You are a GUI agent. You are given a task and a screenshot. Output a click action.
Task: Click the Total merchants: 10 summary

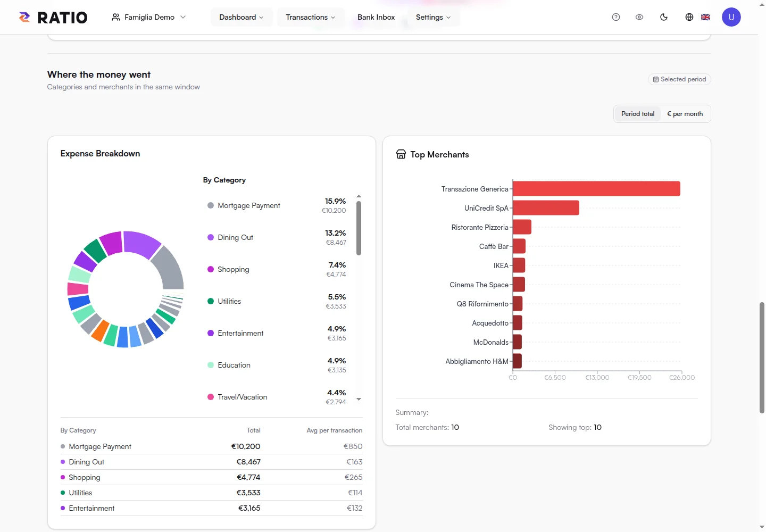tap(427, 427)
